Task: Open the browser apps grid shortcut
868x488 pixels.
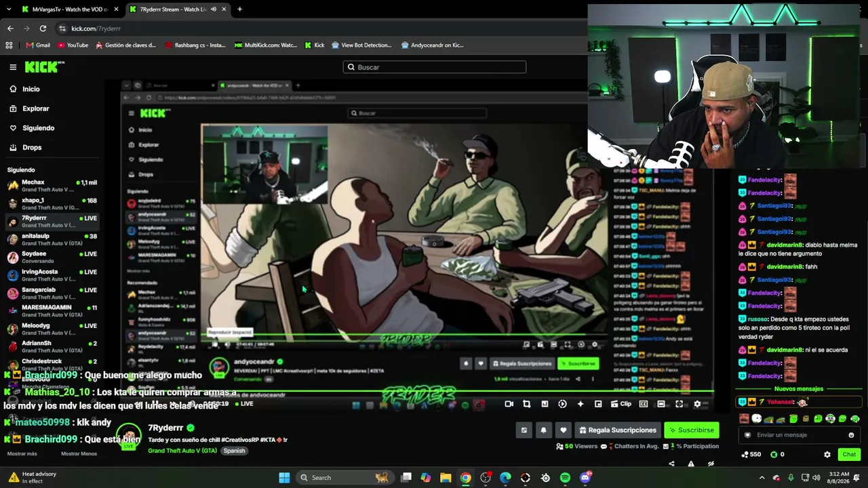Action: click(9, 45)
